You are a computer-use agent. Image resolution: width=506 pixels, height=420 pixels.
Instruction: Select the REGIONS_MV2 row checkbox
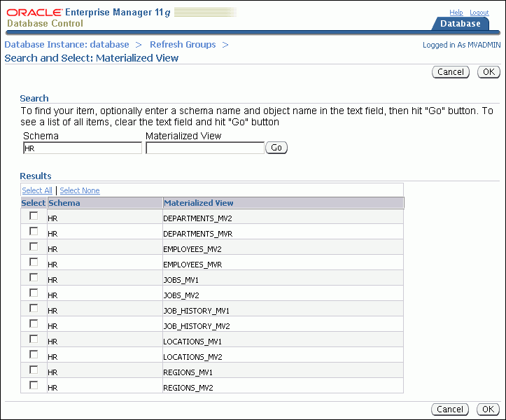[34, 385]
